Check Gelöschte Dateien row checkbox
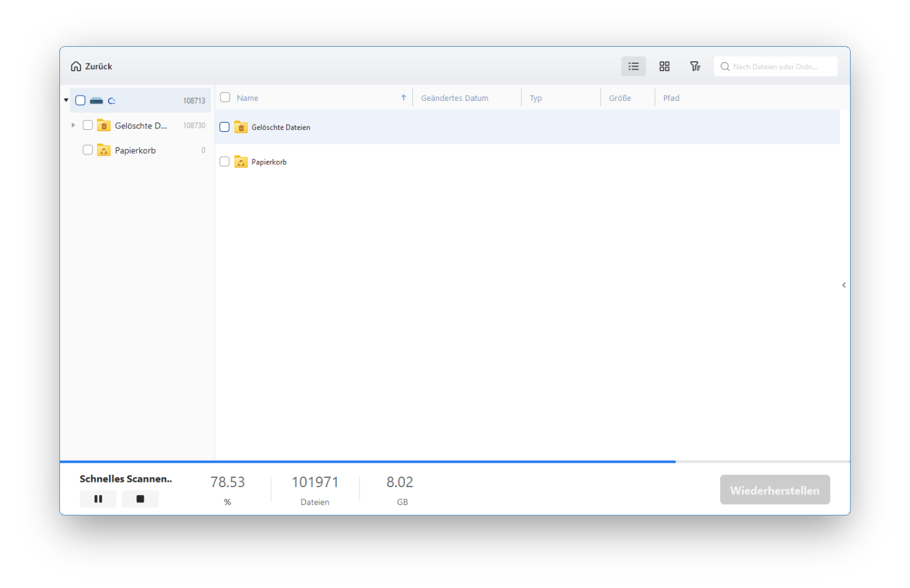The image size is (910, 588). coord(224,127)
